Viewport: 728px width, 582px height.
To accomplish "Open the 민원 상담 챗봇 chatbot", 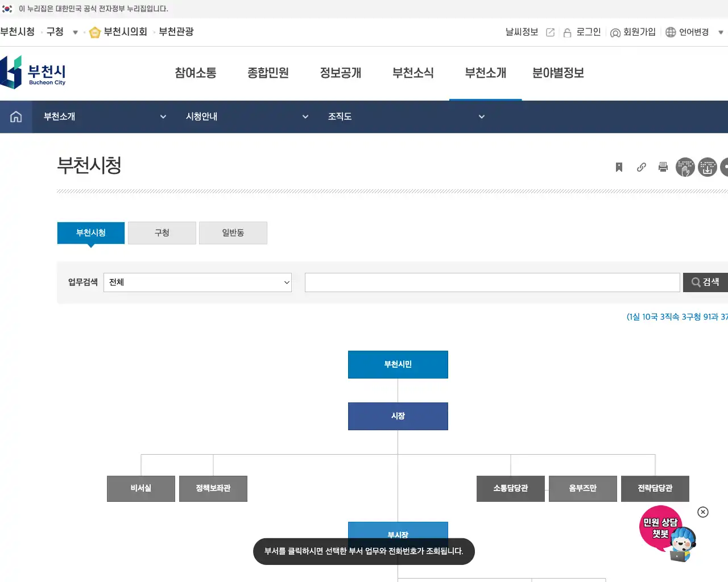I will click(x=668, y=534).
